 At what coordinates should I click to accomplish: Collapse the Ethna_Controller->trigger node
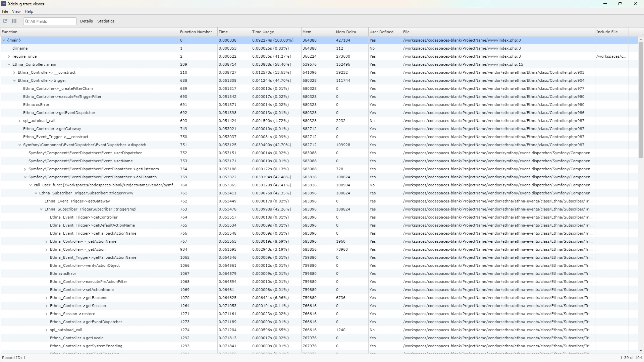(14, 81)
